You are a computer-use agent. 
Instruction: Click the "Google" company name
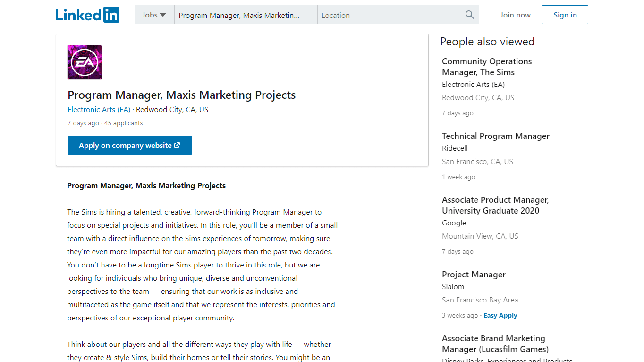pos(454,223)
